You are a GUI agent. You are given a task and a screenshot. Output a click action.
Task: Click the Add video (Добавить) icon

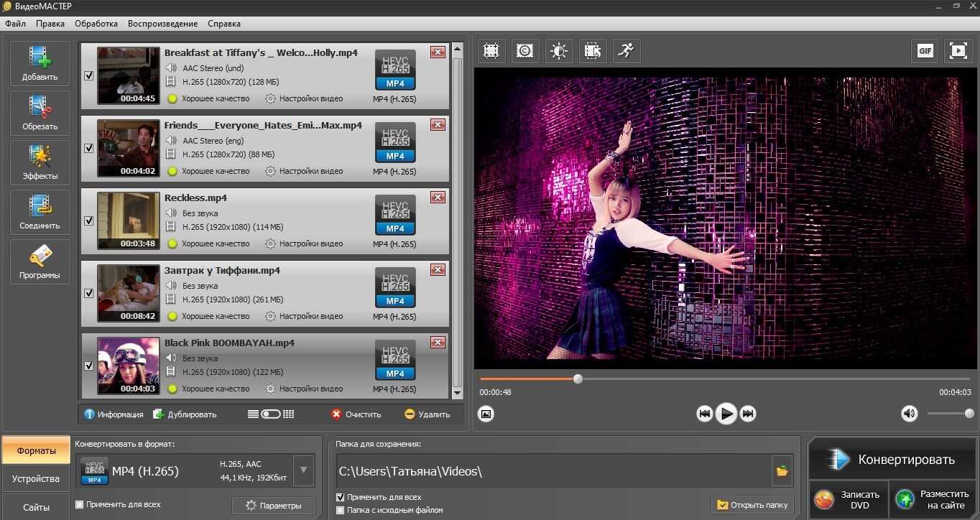[40, 63]
